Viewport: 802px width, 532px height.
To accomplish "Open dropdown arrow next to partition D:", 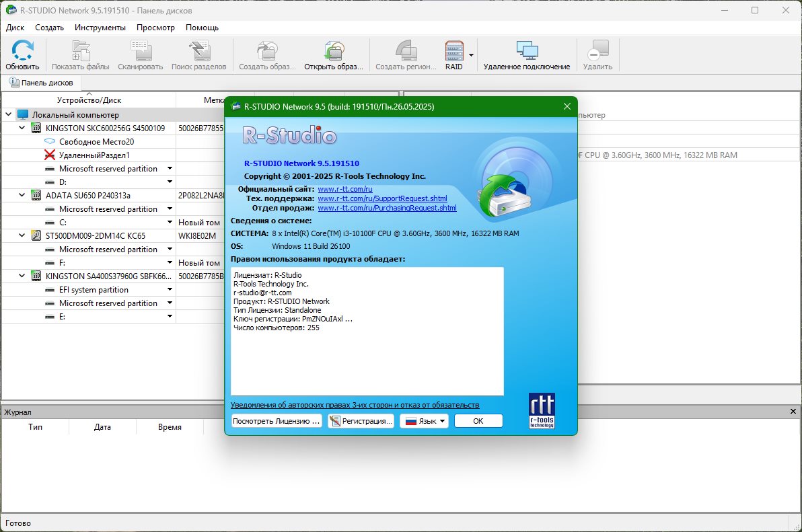I will tap(170, 182).
